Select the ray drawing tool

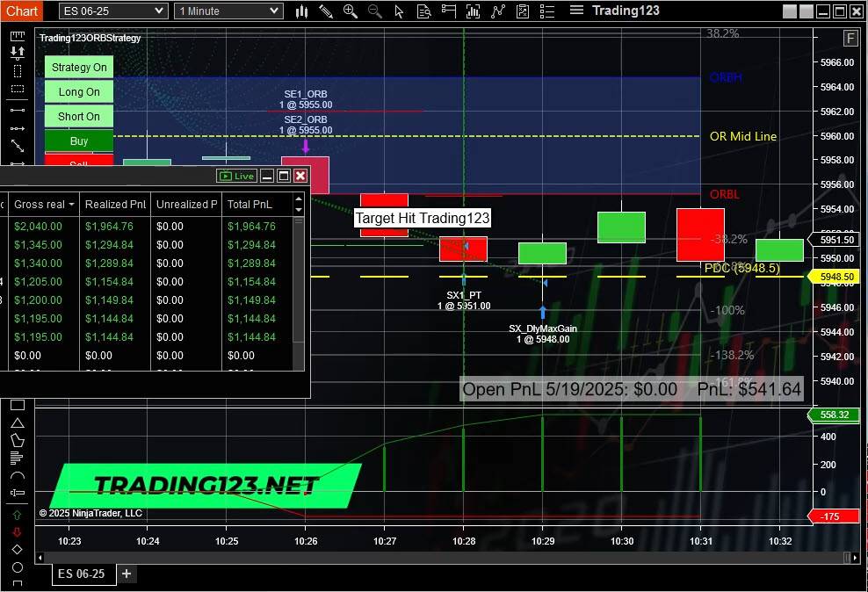(x=18, y=128)
